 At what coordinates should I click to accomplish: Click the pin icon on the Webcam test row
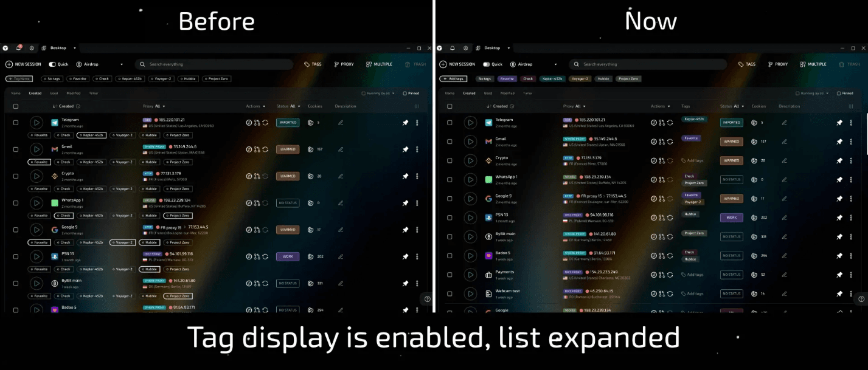coord(839,293)
